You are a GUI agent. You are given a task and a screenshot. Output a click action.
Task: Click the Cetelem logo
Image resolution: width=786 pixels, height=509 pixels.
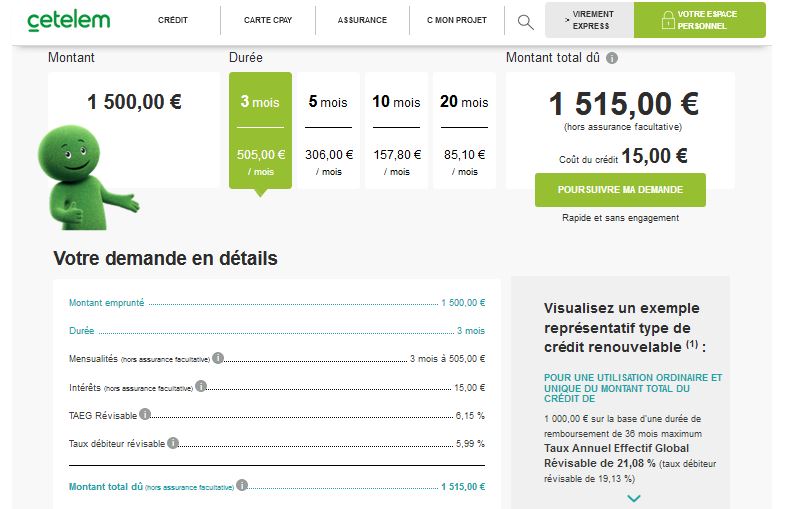[x=69, y=20]
